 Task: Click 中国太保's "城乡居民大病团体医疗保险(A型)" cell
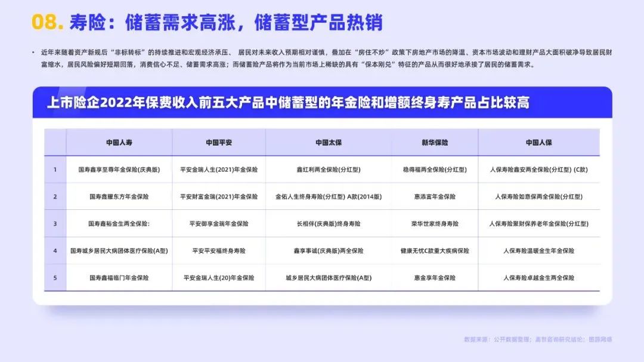329,278
